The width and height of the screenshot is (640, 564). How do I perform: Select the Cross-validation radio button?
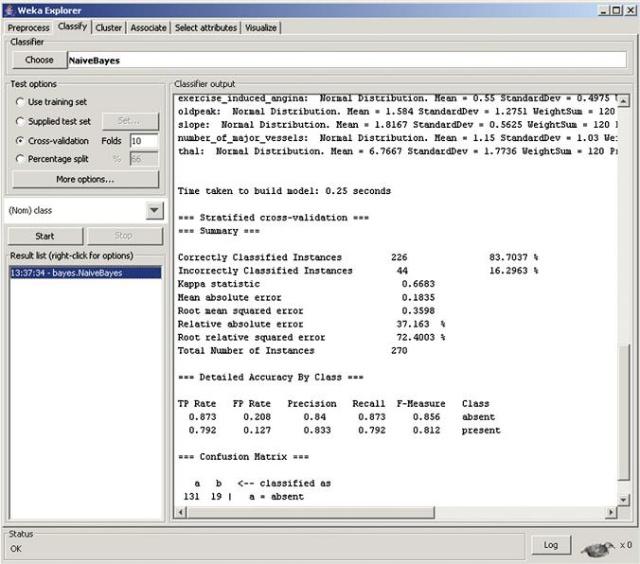(20, 141)
